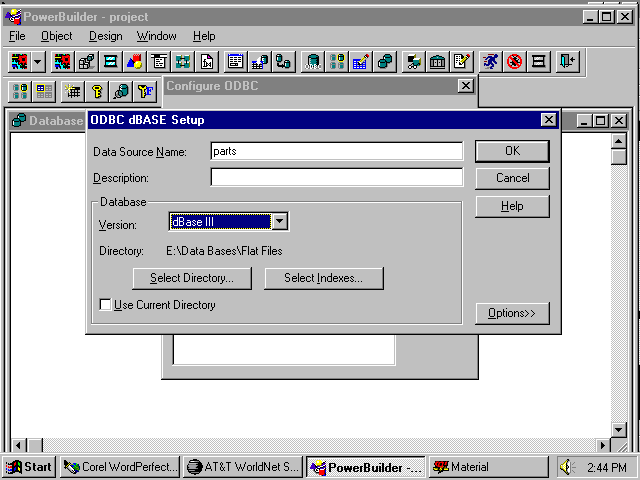Click the cube with wheels toolbar icon
The image size is (640, 480).
pyautogui.click(x=413, y=62)
